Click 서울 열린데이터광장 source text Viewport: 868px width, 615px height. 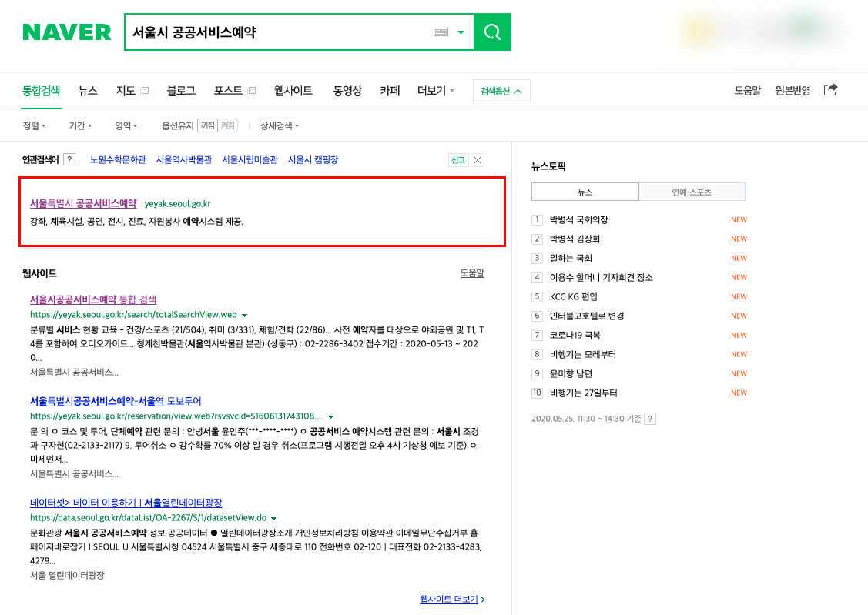coord(67,575)
